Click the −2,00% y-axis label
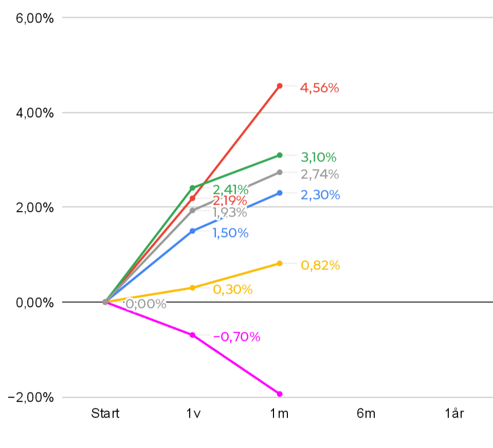 pos(32,398)
